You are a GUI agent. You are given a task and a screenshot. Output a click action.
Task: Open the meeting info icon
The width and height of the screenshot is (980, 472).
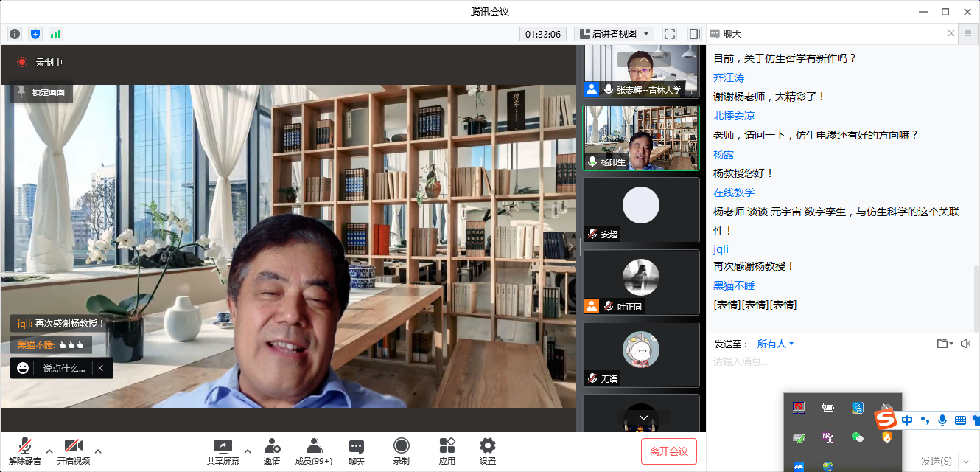[x=15, y=34]
